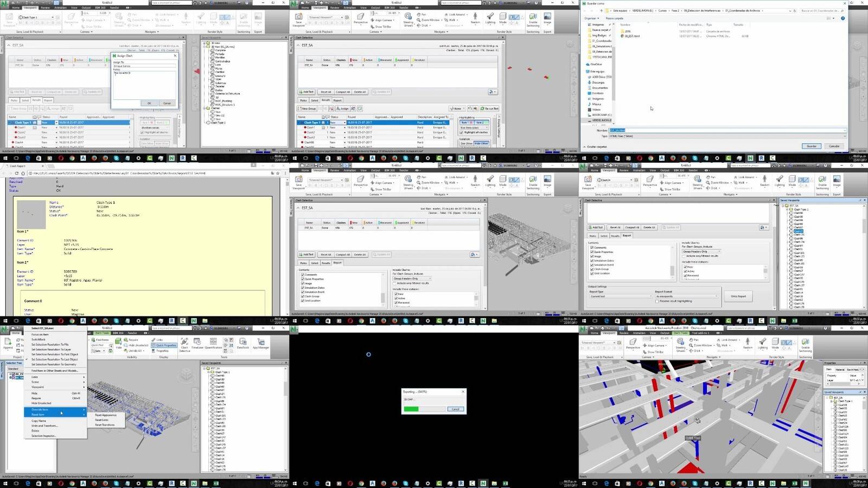Uncheck the New status in the Write Report window
Screen dimensions: 868x488
[x=685, y=267]
